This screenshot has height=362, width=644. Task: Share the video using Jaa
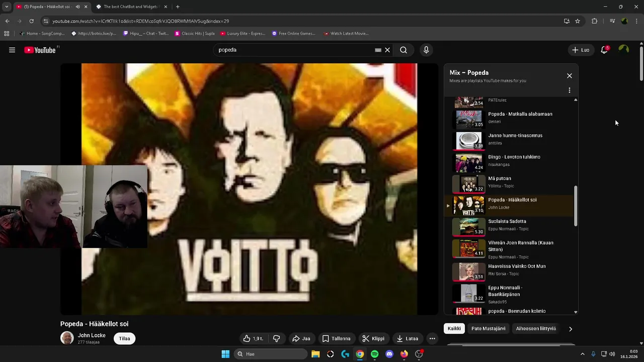pyautogui.click(x=301, y=338)
